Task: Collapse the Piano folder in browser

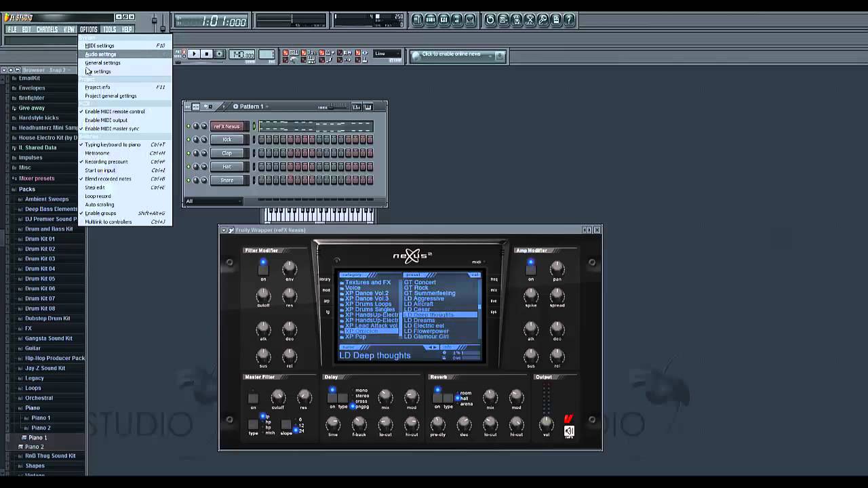Action: 33,408
